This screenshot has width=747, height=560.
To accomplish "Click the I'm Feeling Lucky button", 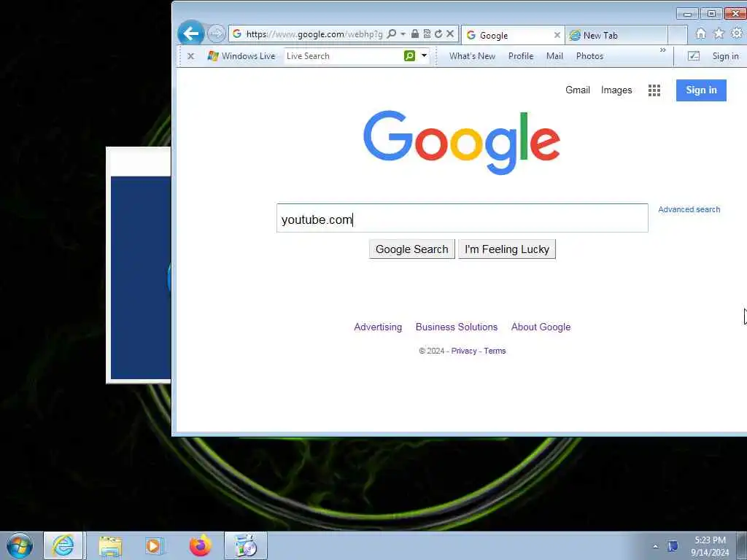I will [507, 249].
